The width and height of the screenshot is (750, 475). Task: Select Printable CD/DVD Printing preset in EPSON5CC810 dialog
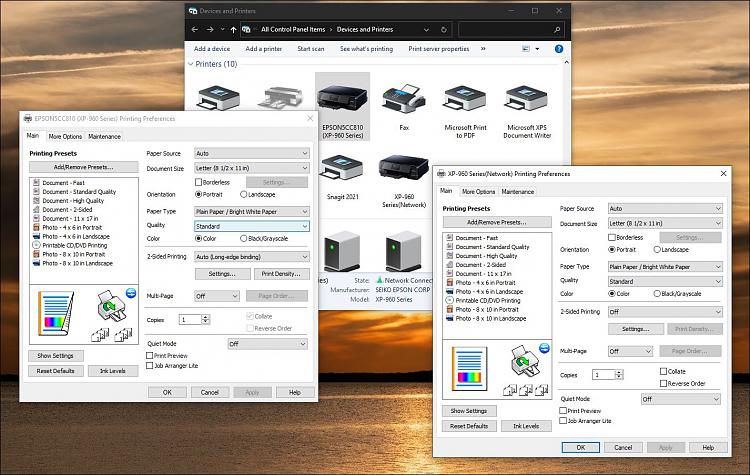(x=70, y=245)
